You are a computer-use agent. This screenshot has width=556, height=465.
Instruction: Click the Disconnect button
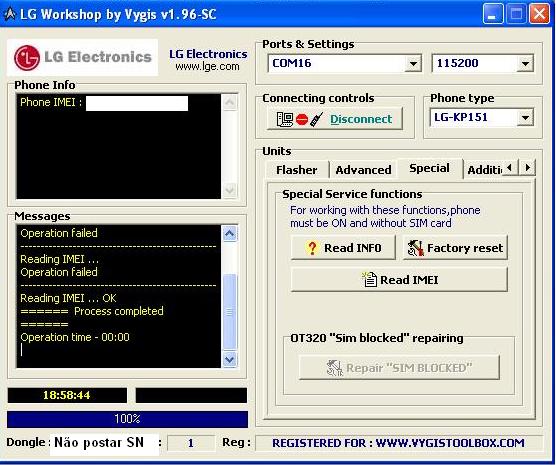(x=335, y=119)
